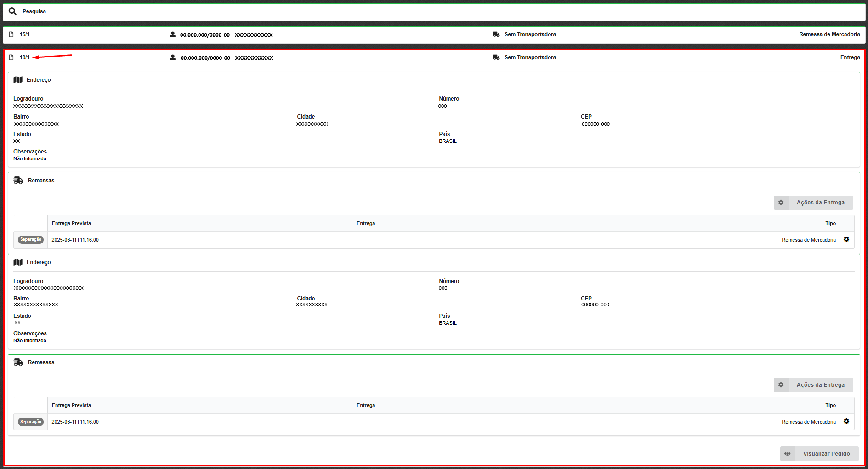Click the Tipo column header in second table

pos(830,406)
